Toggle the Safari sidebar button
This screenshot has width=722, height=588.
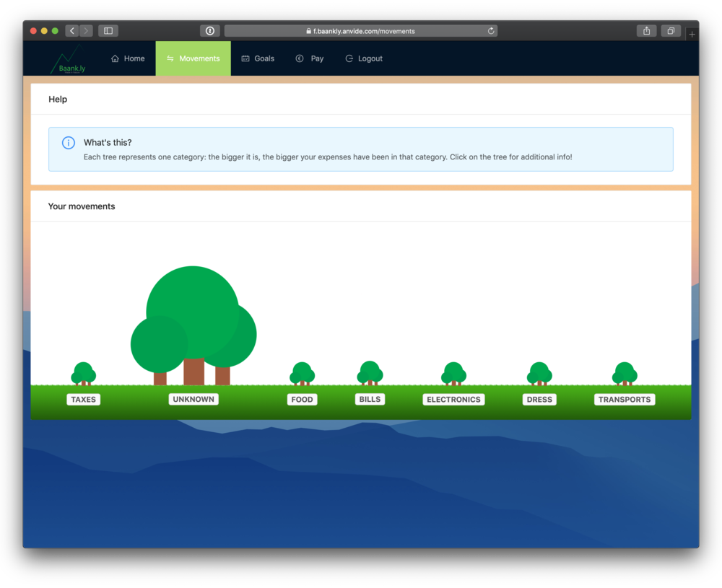(108, 31)
